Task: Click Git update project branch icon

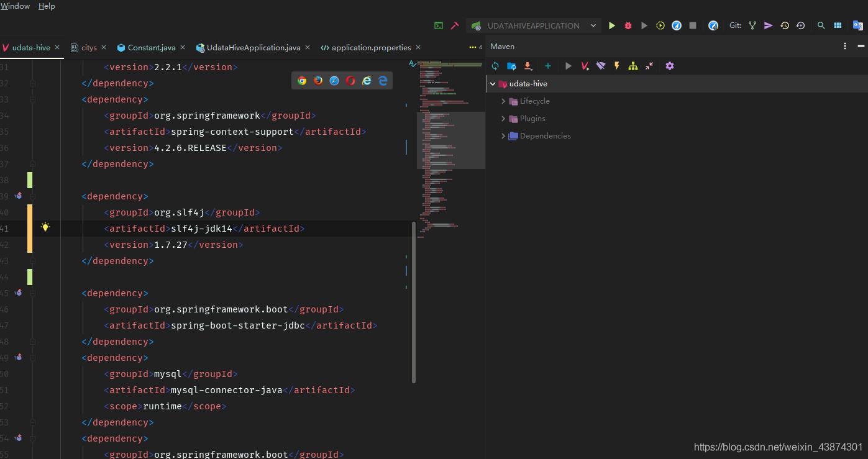Action: [x=752, y=25]
